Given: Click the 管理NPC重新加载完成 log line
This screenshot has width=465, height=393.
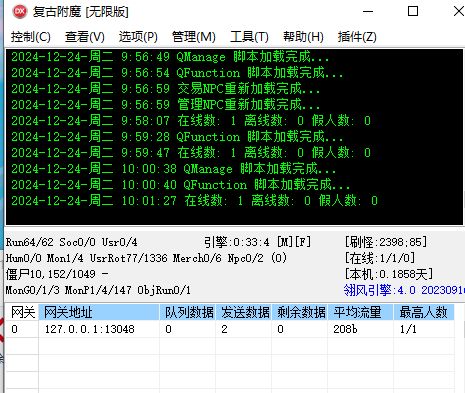Looking at the screenshot, I should point(166,105).
